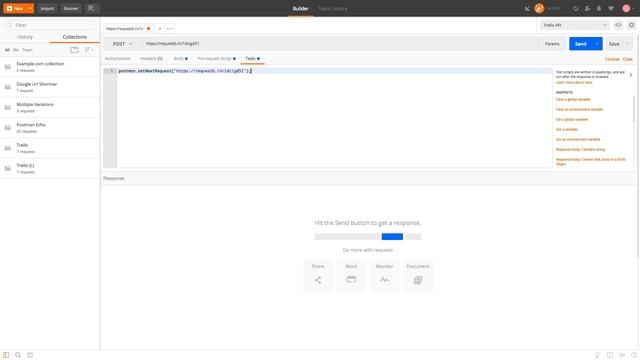
Task: Open the collection Runner
Action: 71,8
